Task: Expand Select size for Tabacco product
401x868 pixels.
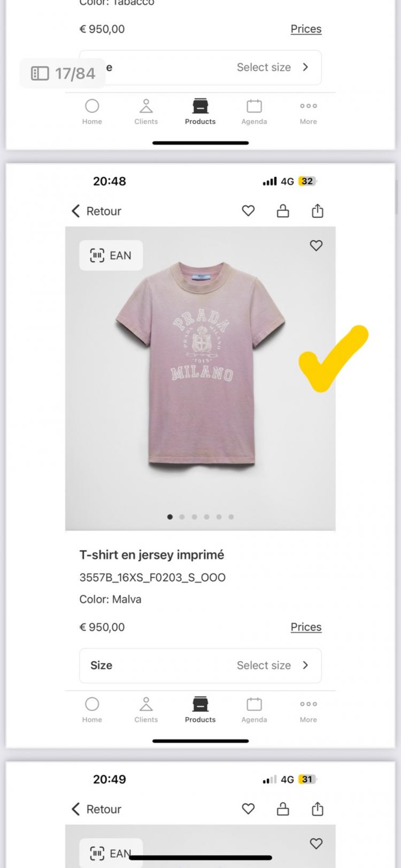Action: 273,67
